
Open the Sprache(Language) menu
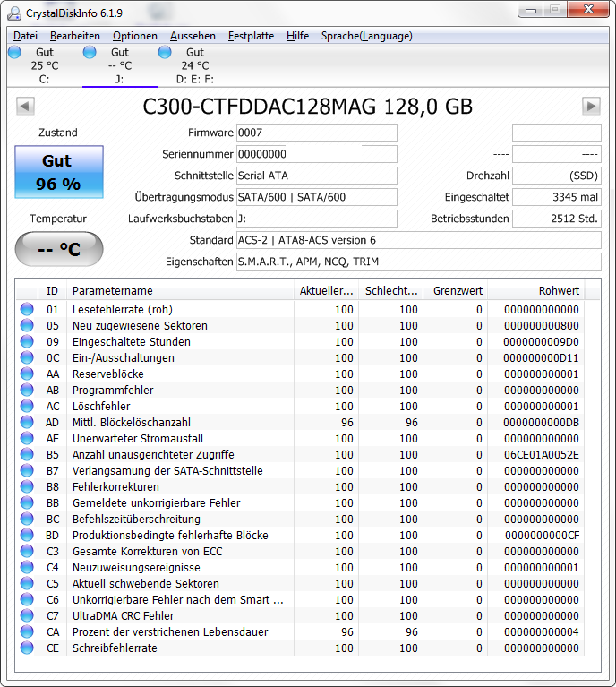tap(367, 36)
